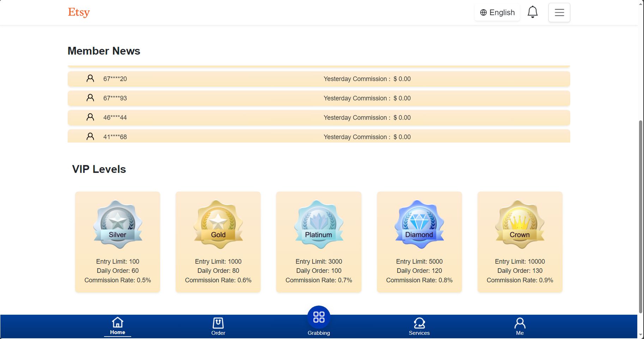Click the scrollbar down arrow
Screen dimensions: 644x339
click(x=640, y=335)
